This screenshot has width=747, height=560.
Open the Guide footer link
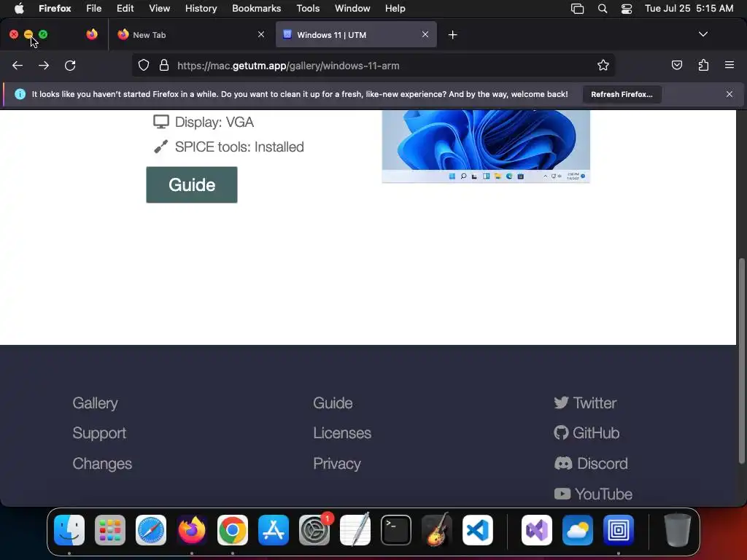pyautogui.click(x=333, y=402)
